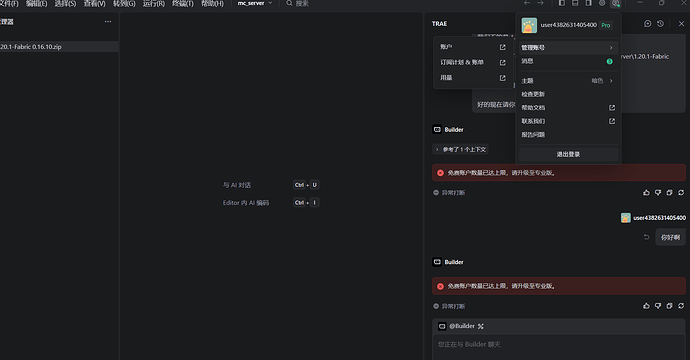Viewport: 690px width, 360px height.
Task: Click the lower Builder agent icon
Action: (x=437, y=262)
